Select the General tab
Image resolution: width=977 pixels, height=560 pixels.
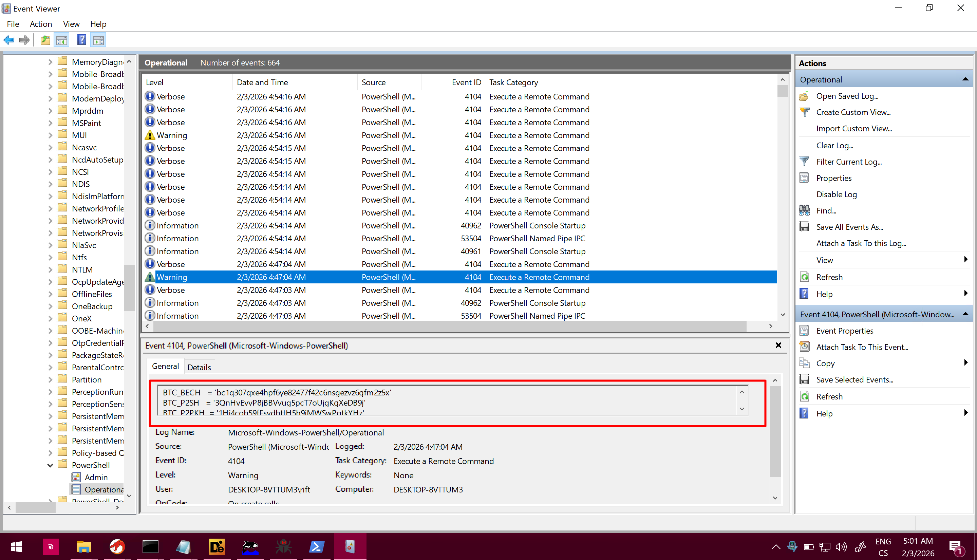click(x=165, y=366)
